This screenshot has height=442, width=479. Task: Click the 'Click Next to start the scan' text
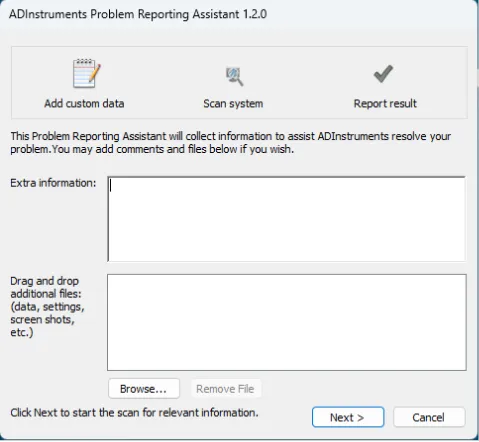tap(134, 413)
